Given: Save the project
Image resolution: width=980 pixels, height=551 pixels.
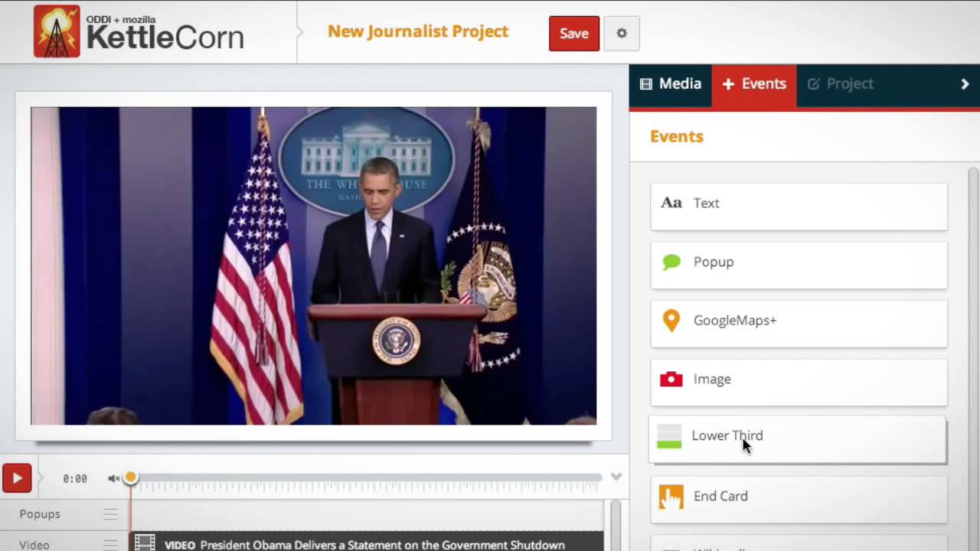Looking at the screenshot, I should coord(573,34).
